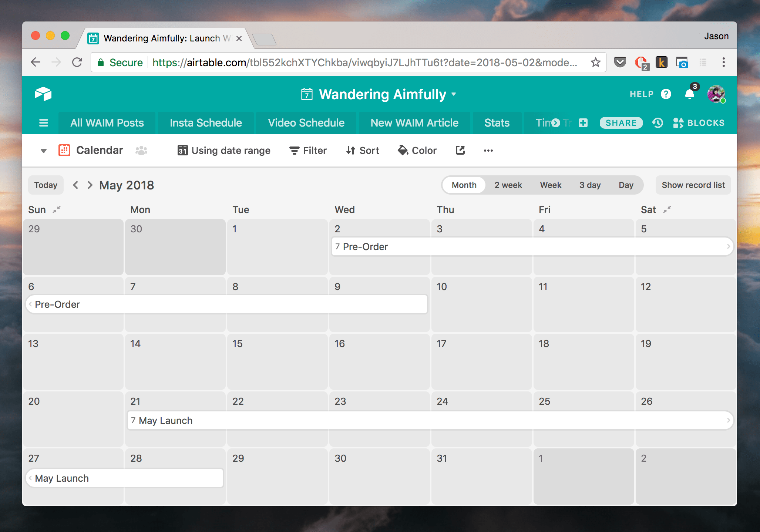This screenshot has height=532, width=760.
Task: Add a new table with plus icon
Action: [x=583, y=123]
